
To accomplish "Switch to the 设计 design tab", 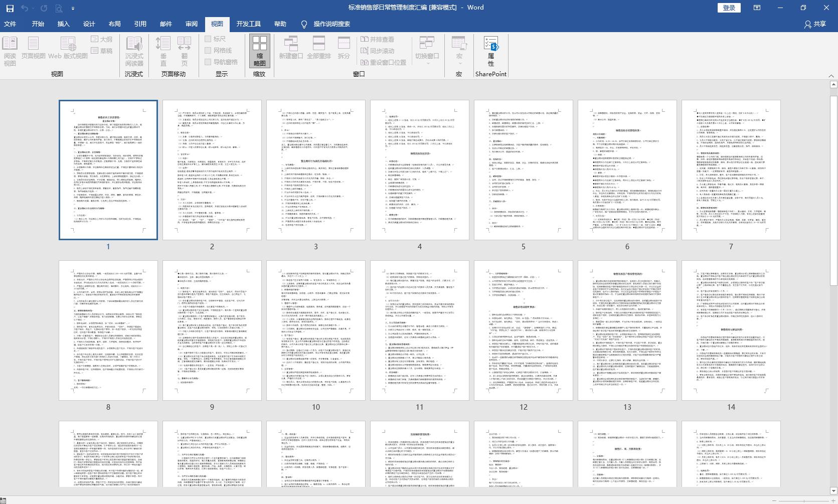I will [89, 24].
